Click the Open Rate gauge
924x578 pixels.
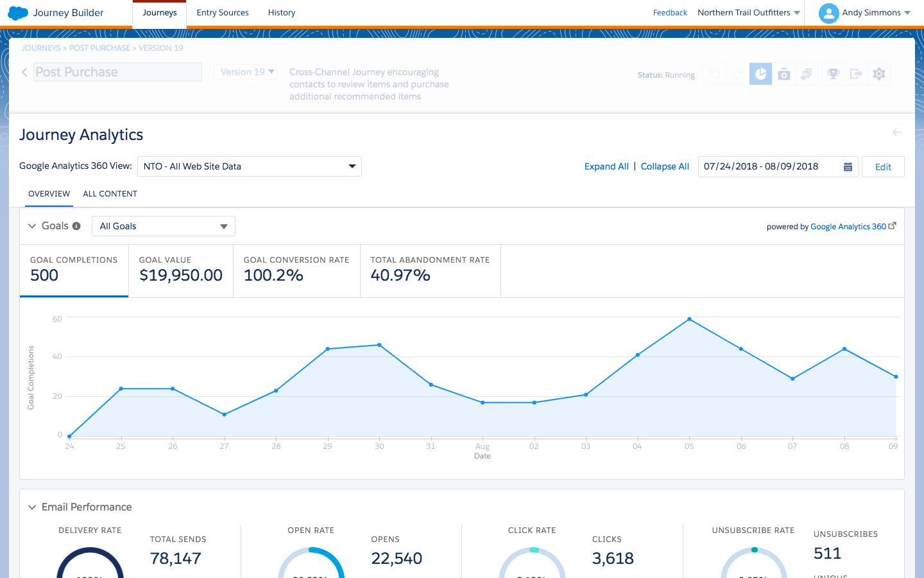pos(311,563)
